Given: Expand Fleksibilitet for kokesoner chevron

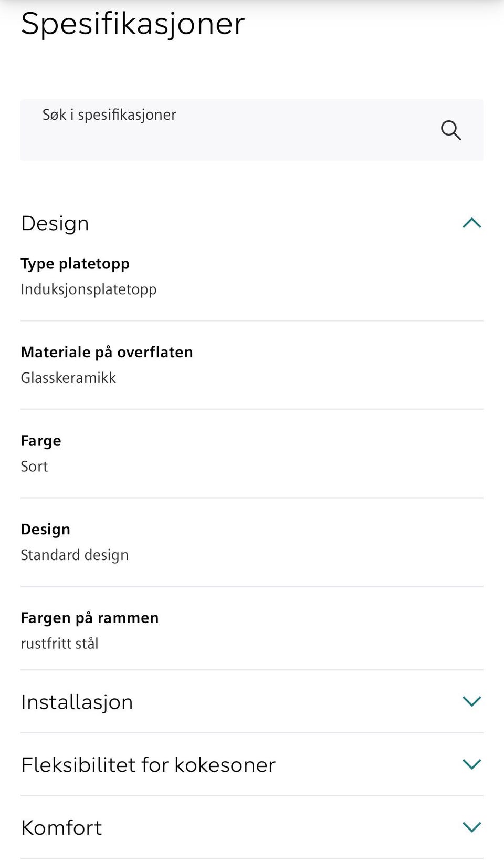Looking at the screenshot, I should point(471,764).
